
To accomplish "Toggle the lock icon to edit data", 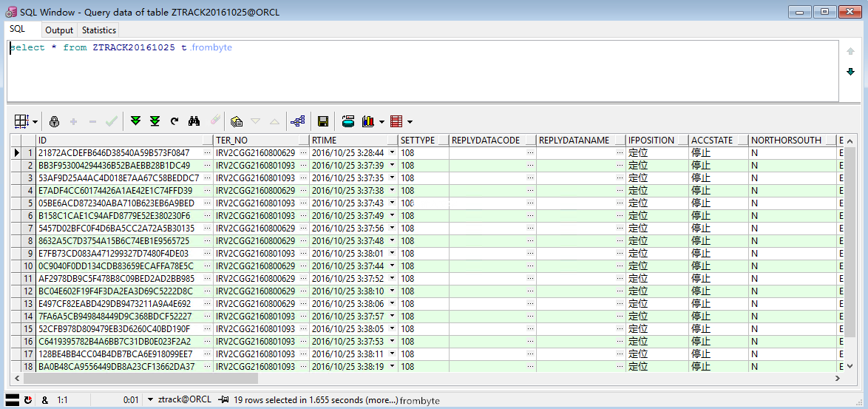I will click(54, 121).
